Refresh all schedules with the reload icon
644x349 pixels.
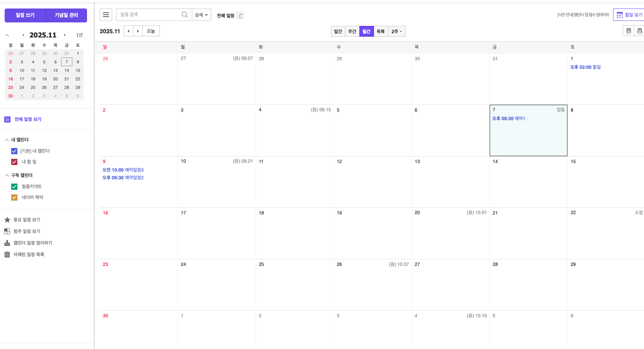[240, 15]
